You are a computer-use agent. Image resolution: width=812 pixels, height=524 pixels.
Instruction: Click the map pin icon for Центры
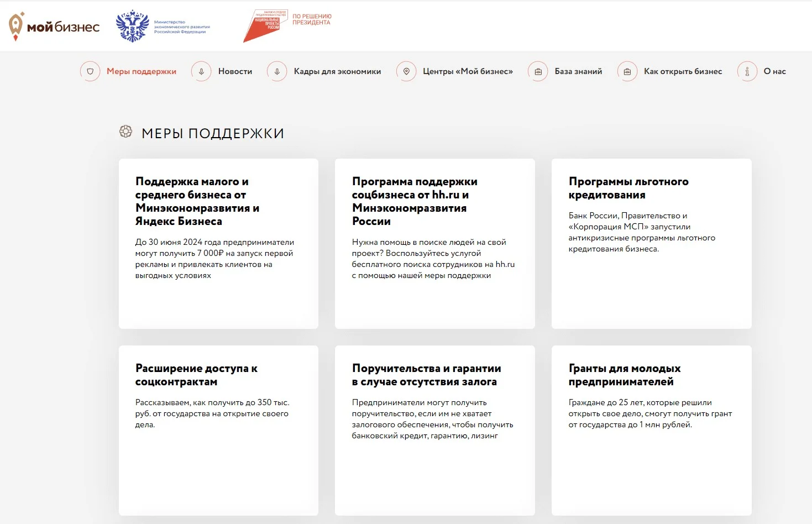pyautogui.click(x=406, y=71)
